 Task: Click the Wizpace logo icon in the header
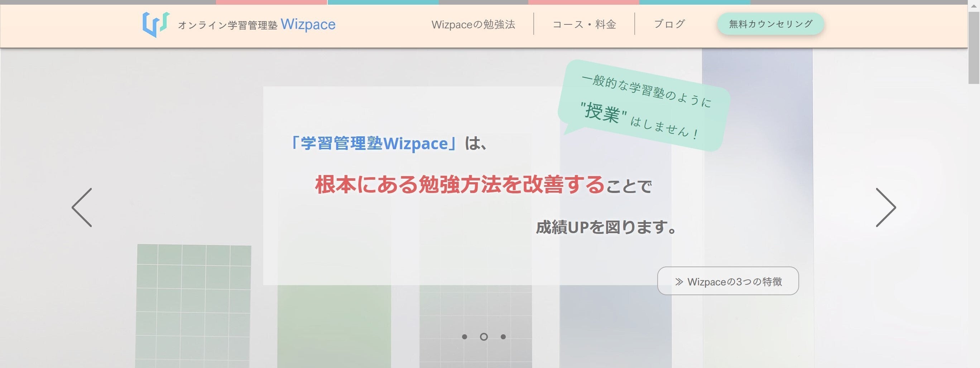[x=155, y=24]
